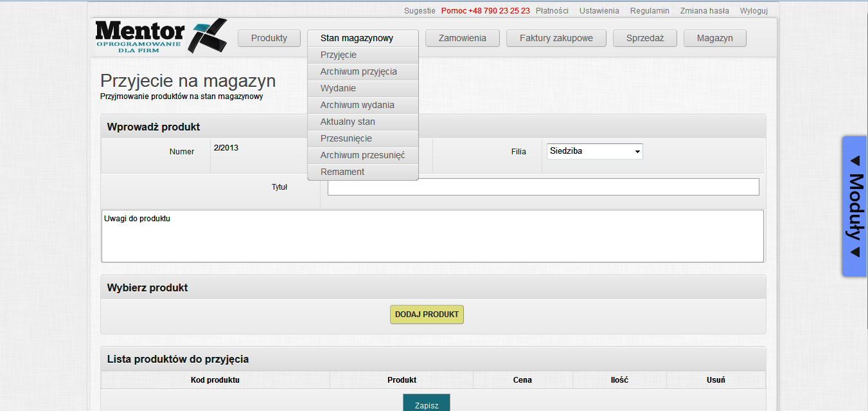
Task: Click the Zmiana hasła link
Action: pos(704,11)
